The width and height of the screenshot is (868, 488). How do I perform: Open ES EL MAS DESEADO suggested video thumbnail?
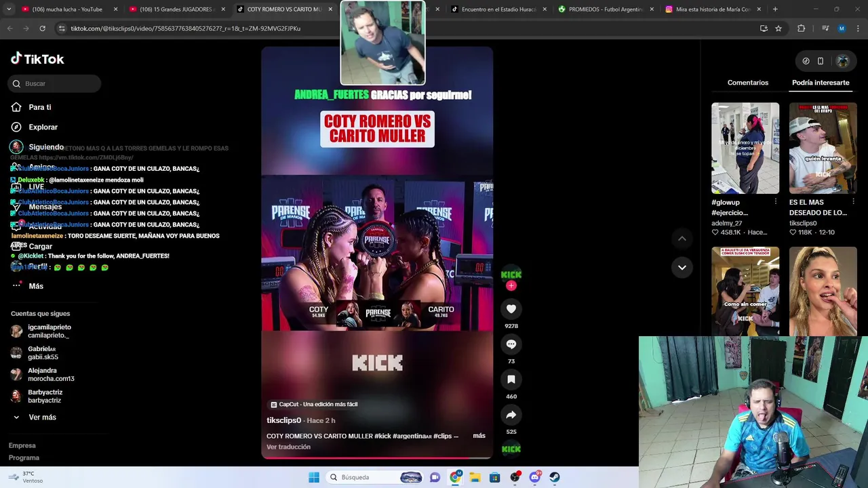coord(823,148)
